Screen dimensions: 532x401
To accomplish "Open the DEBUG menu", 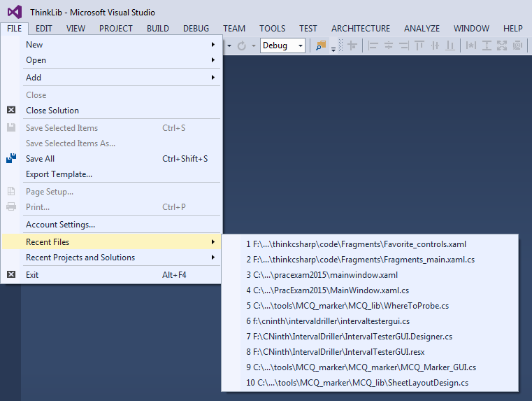I will pyautogui.click(x=196, y=29).
